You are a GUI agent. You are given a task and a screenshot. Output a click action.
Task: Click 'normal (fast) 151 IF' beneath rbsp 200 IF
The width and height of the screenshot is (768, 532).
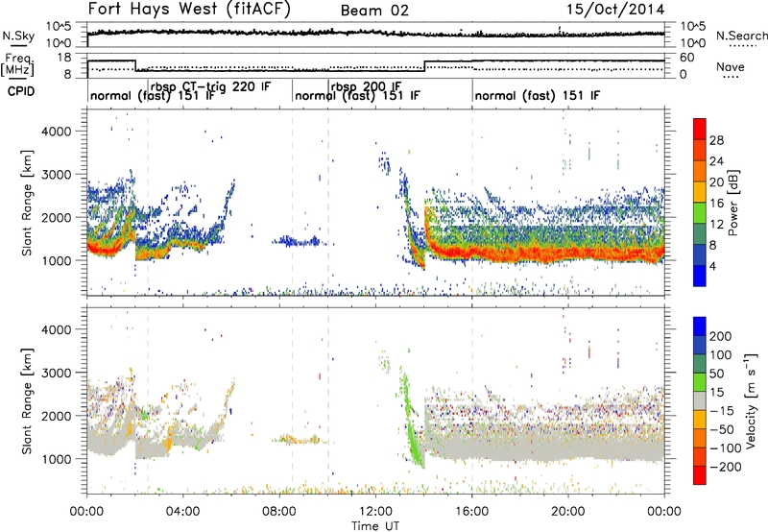(357, 95)
